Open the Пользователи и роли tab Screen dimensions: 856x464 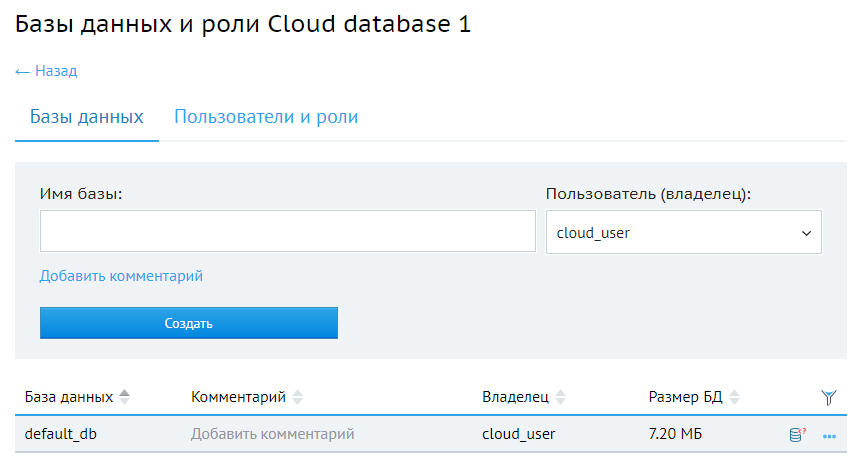click(x=266, y=117)
